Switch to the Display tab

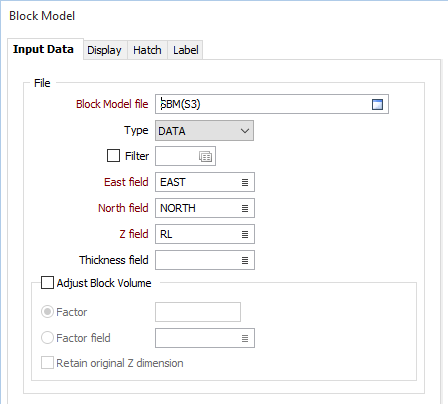click(x=104, y=50)
